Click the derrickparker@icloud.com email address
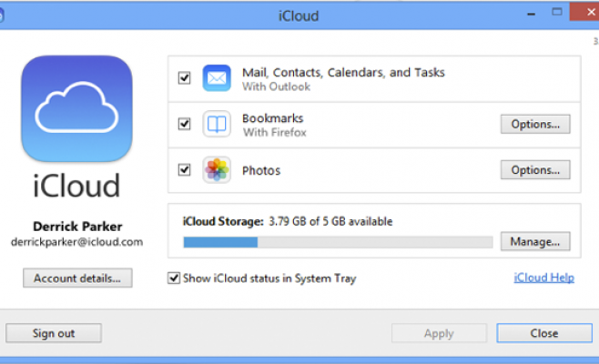599x364 pixels. pyautogui.click(x=77, y=243)
